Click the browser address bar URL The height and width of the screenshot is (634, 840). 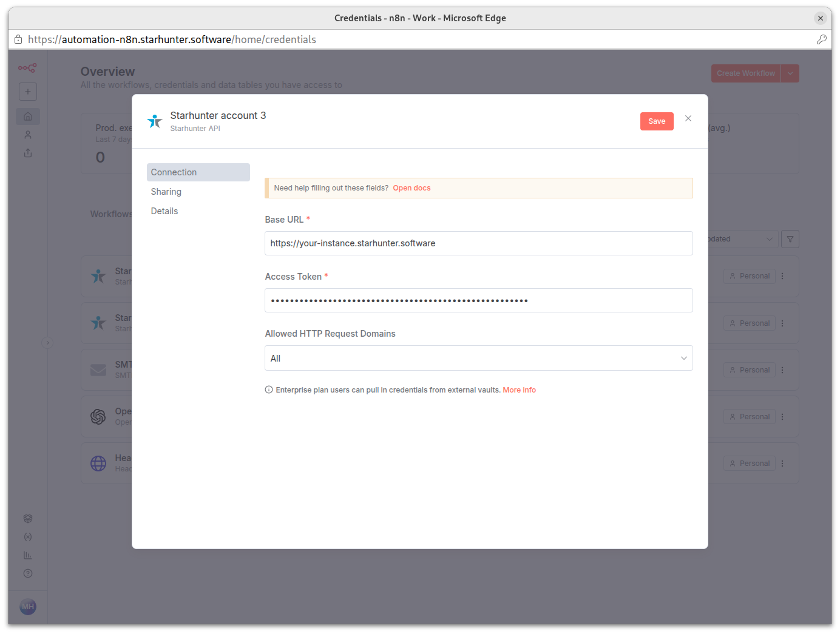pos(172,39)
